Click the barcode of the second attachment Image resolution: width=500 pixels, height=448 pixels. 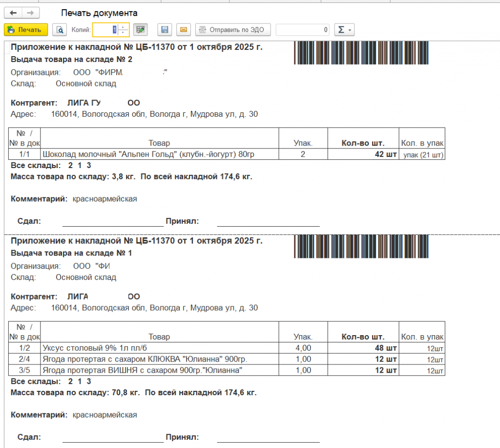click(361, 246)
